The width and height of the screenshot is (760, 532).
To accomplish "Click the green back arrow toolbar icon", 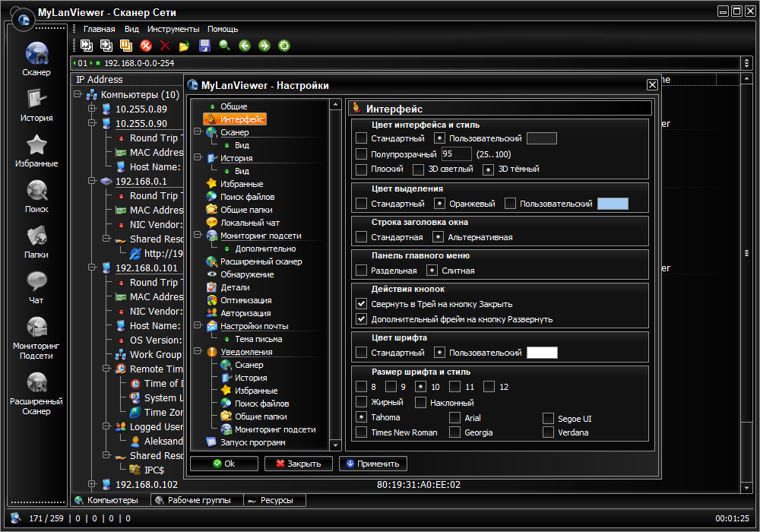I will tap(245, 46).
